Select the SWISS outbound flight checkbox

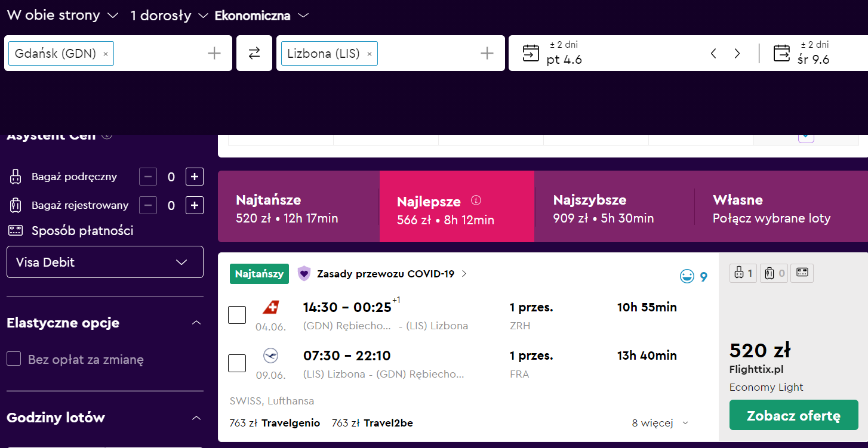click(x=237, y=315)
